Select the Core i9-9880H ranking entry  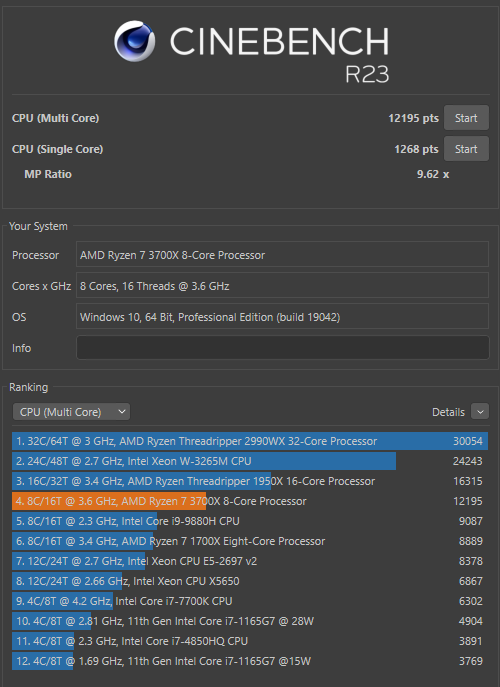(250, 521)
